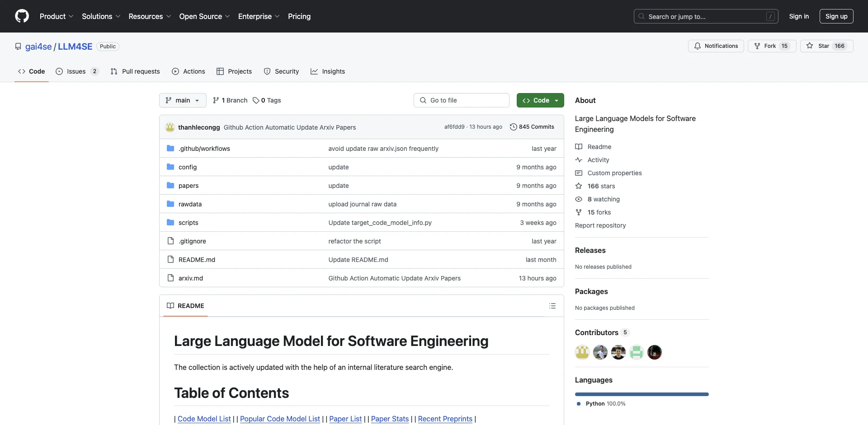The width and height of the screenshot is (868, 425).
Task: View the 1 Branch list
Action: [230, 100]
